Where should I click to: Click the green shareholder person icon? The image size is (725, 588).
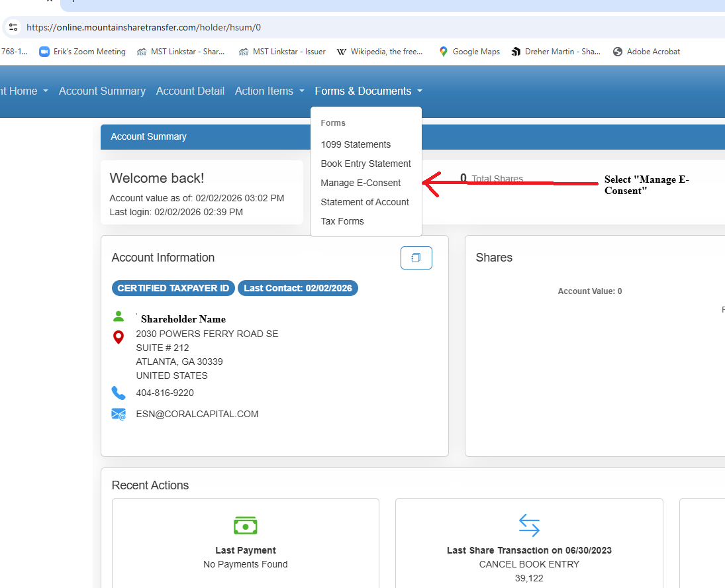coord(119,316)
